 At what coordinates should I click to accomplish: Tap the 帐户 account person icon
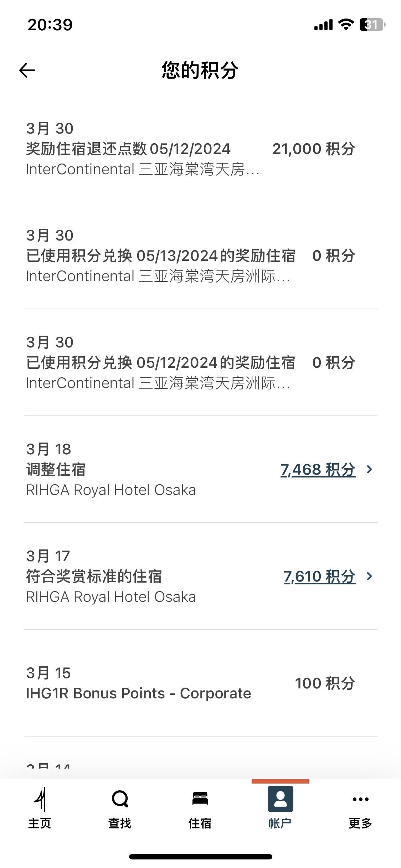click(281, 799)
